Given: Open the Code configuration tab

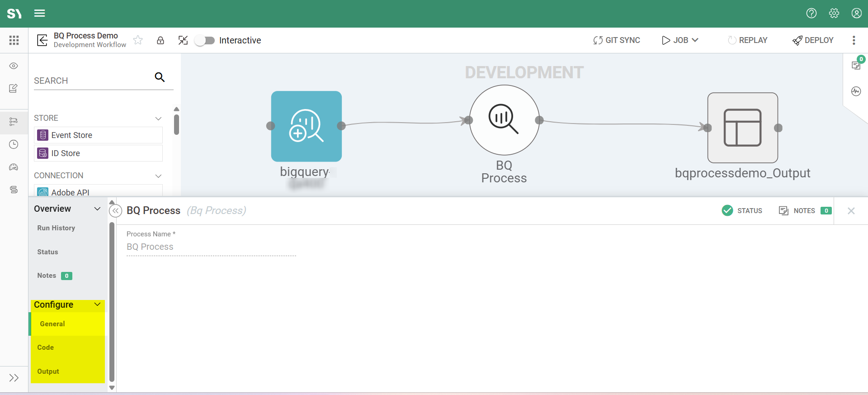Looking at the screenshot, I should click(46, 347).
